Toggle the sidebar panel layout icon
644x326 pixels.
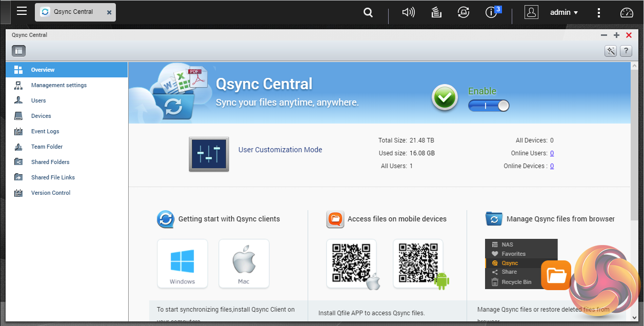click(x=19, y=51)
